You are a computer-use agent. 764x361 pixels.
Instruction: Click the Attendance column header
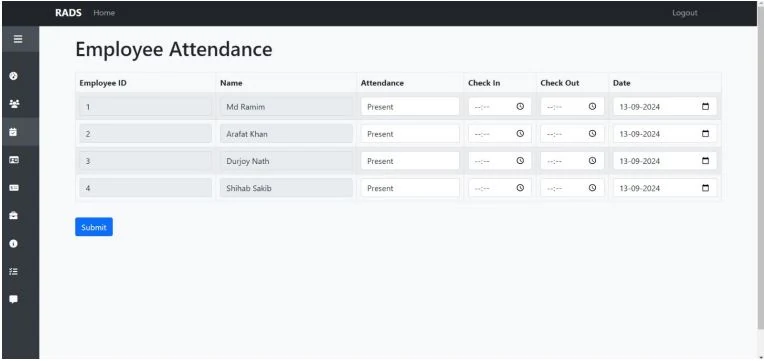coord(382,83)
